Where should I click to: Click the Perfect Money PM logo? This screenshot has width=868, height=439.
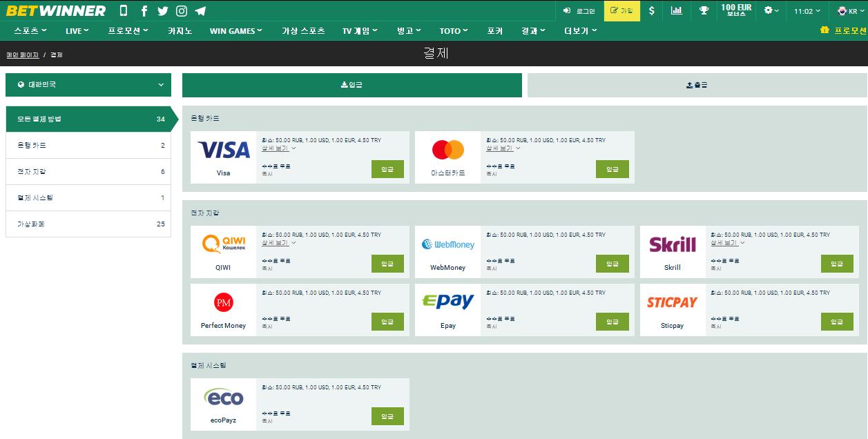224,302
